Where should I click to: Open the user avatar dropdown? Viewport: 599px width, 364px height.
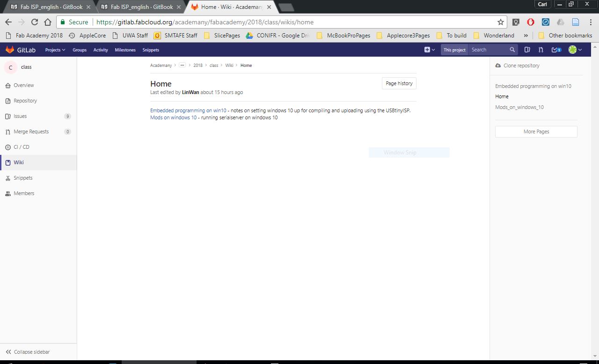(575, 50)
